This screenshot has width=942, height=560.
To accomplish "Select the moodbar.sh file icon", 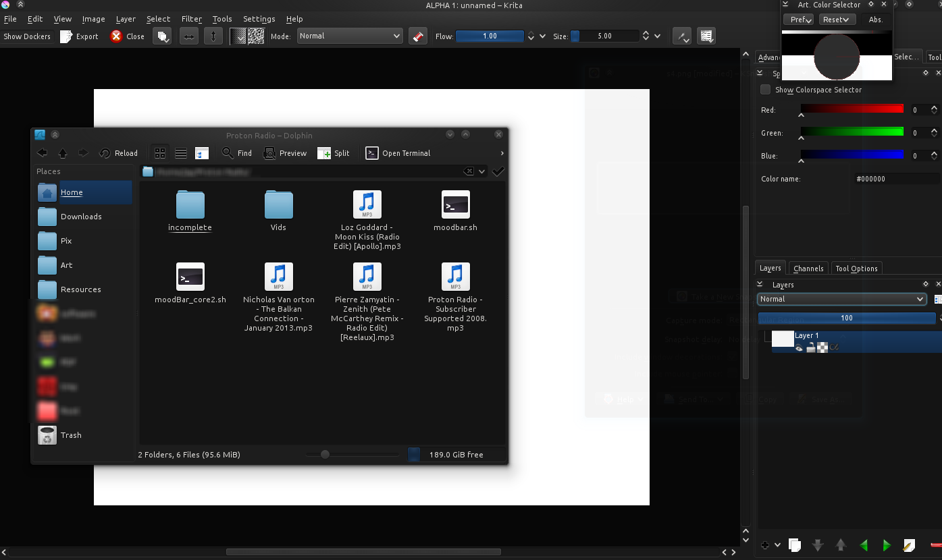I will pos(455,204).
